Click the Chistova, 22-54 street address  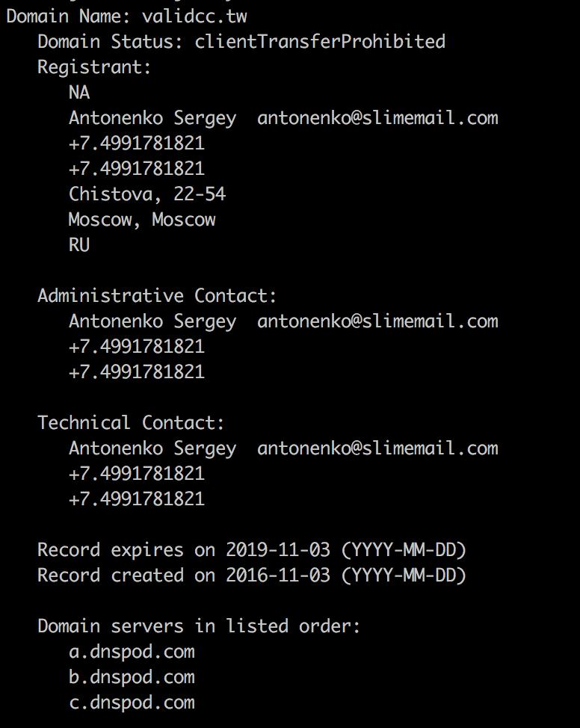147,194
